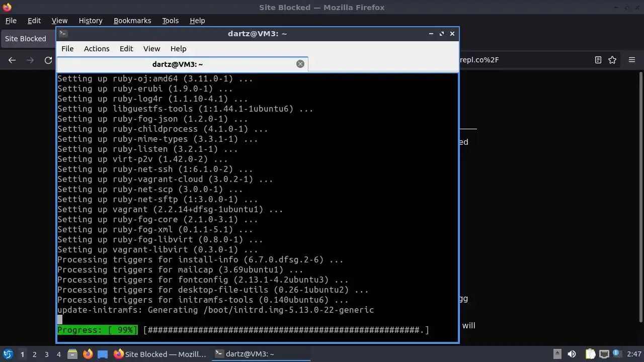Open Firefox Edit menu
Viewport: 644px width, 362px height.
pos(34,21)
